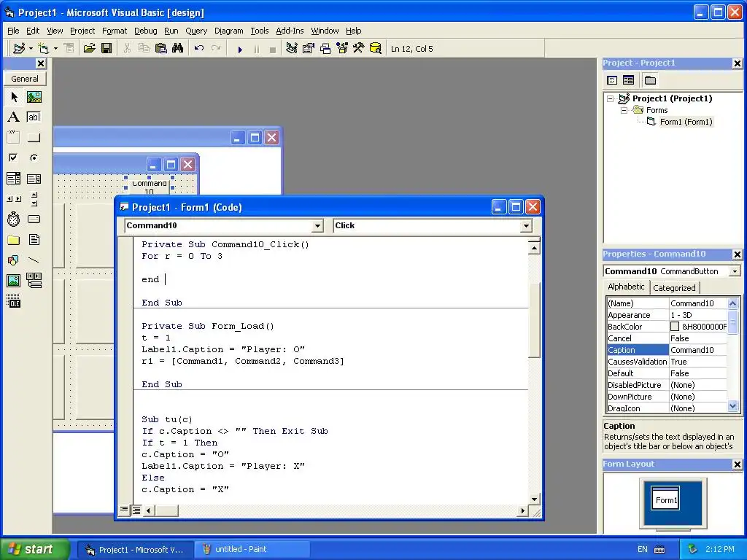Click the Form Layout Window toolbar icon

click(325, 48)
